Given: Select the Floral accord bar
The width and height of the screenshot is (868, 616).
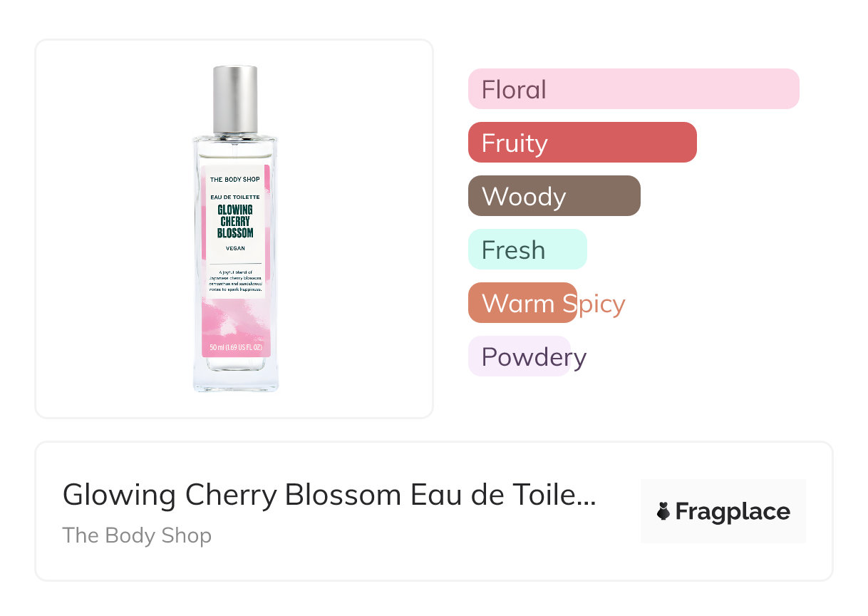Looking at the screenshot, I should pos(633,89).
